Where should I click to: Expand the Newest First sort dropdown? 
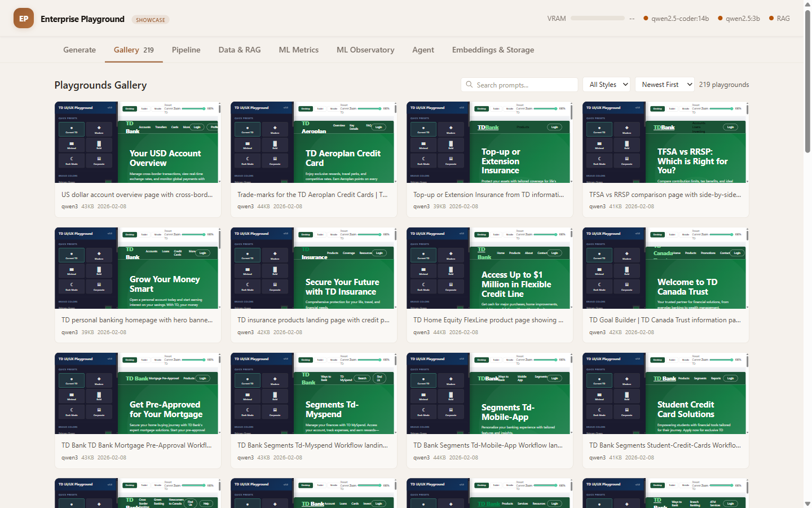click(664, 85)
